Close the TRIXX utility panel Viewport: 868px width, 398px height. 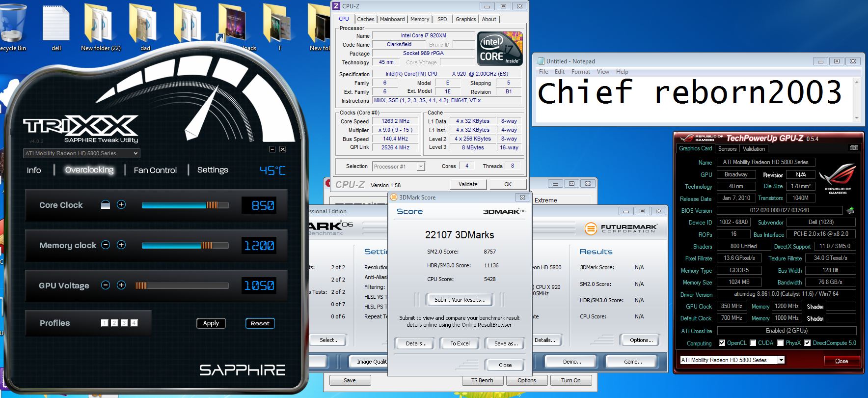point(282,149)
